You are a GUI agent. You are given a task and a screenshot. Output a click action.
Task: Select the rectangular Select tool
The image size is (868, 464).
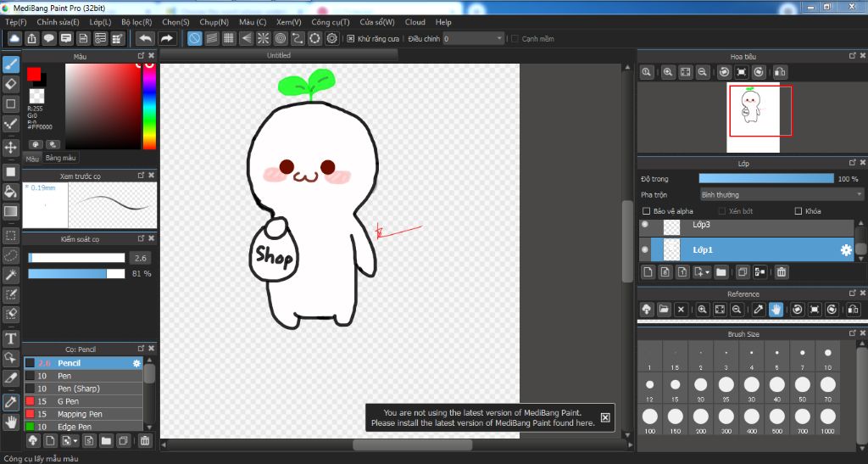point(10,235)
